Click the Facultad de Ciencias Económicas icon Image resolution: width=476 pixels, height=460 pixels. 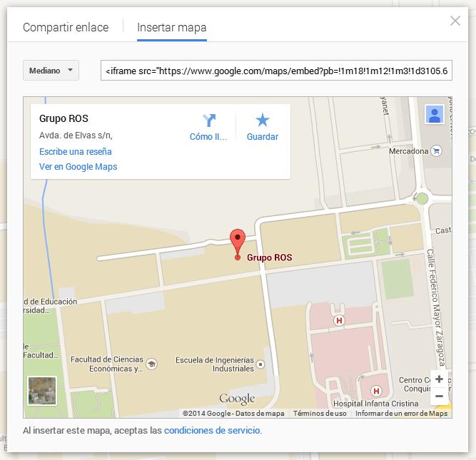(x=151, y=364)
